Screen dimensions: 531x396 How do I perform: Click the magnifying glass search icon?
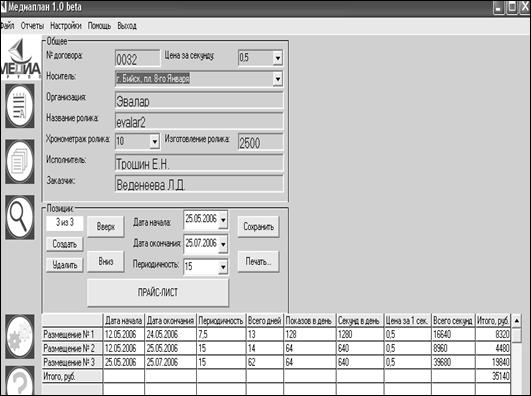click(x=20, y=217)
